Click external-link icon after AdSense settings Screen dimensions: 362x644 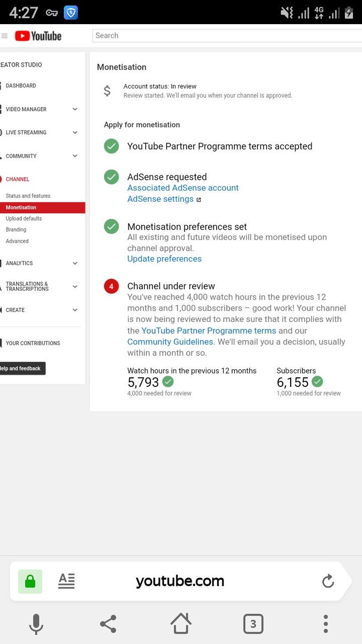pos(198,200)
